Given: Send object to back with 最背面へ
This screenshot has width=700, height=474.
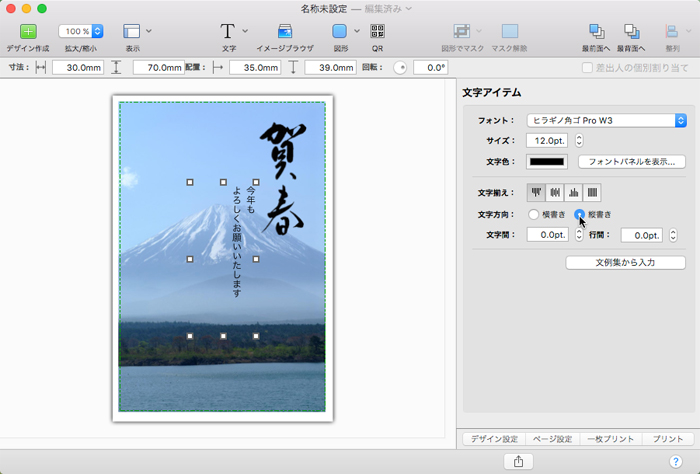Looking at the screenshot, I should 631,32.
